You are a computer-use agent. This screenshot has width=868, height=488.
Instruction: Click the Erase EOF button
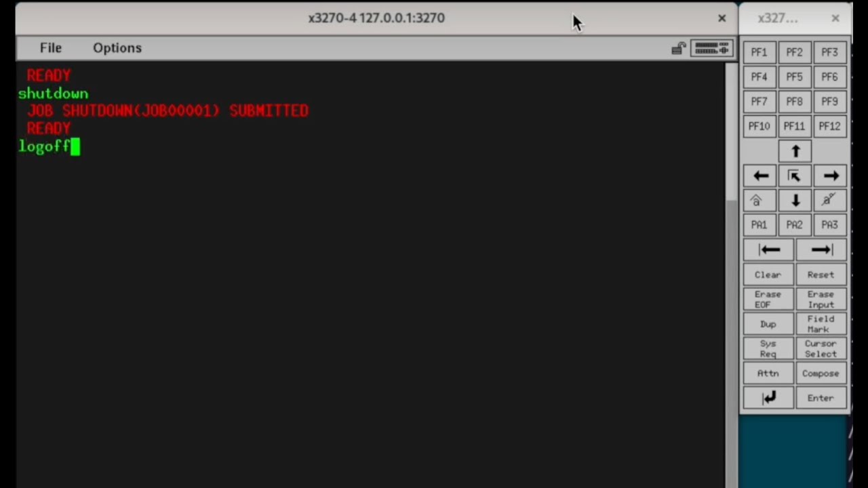[768, 300]
